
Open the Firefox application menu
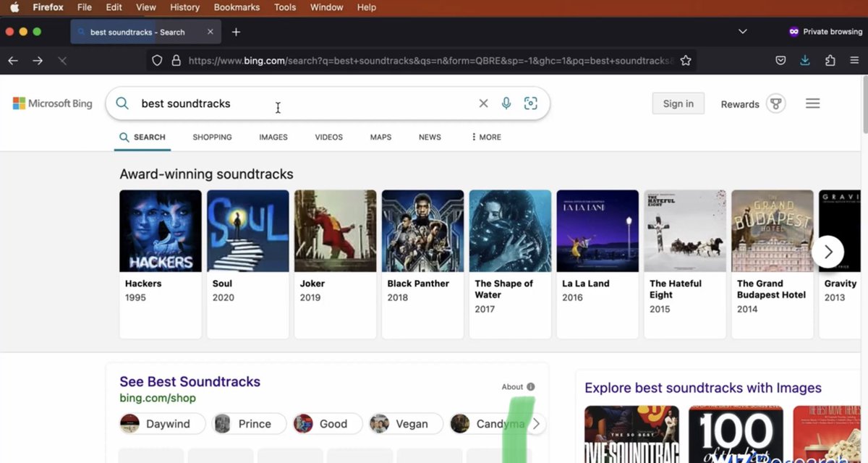click(x=48, y=7)
